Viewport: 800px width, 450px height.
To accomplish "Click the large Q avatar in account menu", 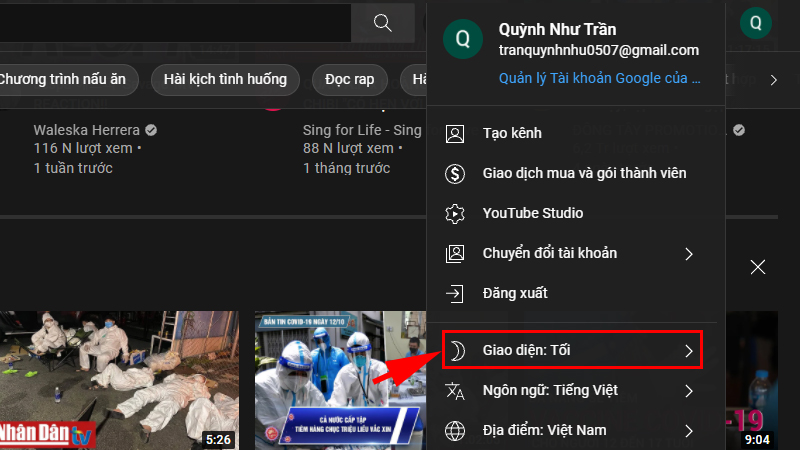I will [463, 39].
